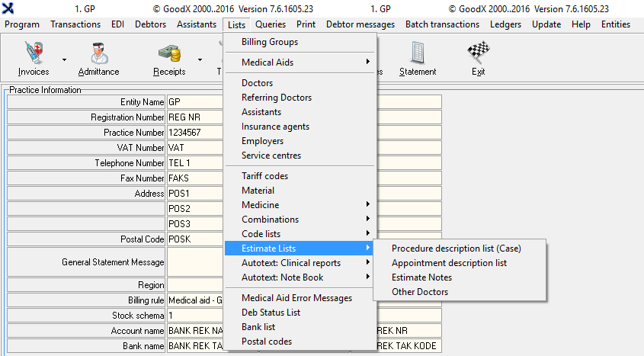This screenshot has height=356, width=644.
Task: Choose Appointment description list entry
Action: 449,263
